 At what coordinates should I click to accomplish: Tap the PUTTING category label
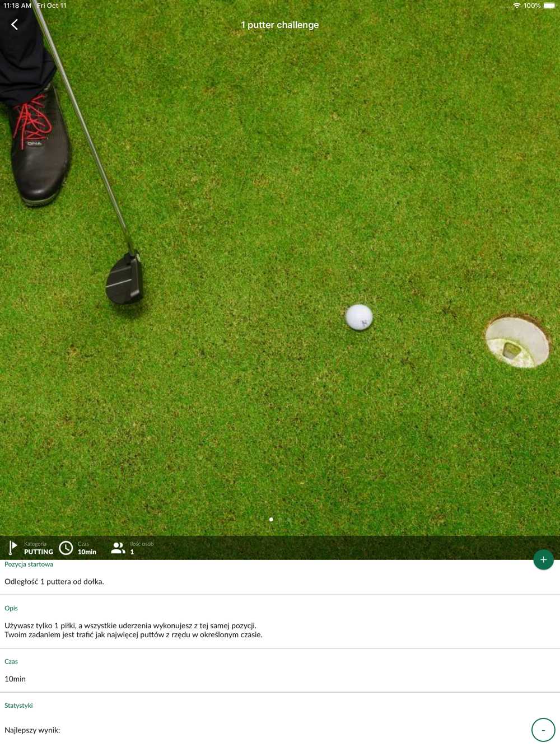(39, 552)
